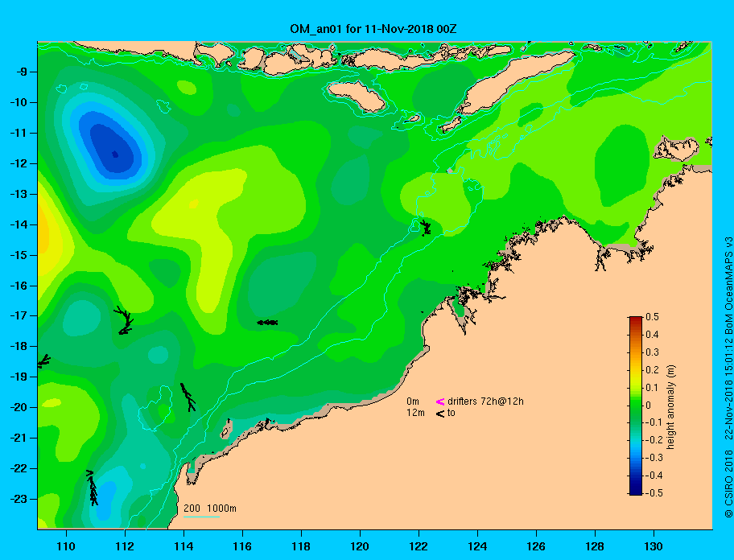The image size is (734, 560).
Task: Click the small island near 120E 10S
Action: [x=356, y=96]
